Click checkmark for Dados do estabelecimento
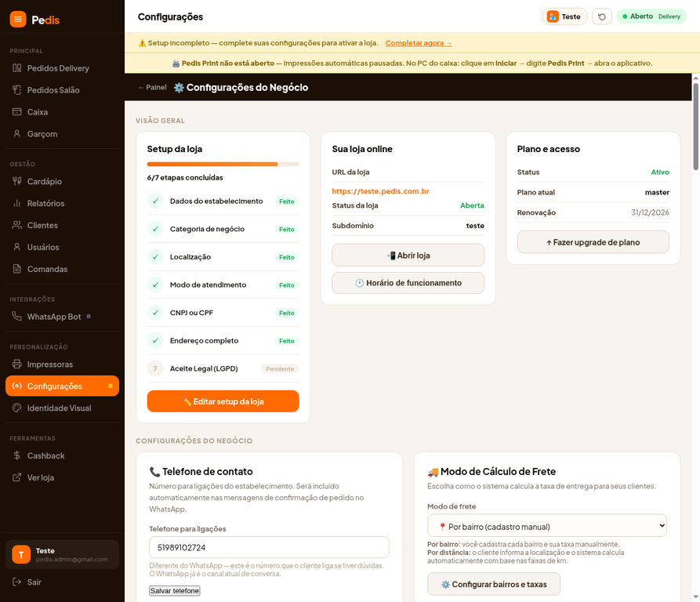The width and height of the screenshot is (700, 602). tap(155, 201)
